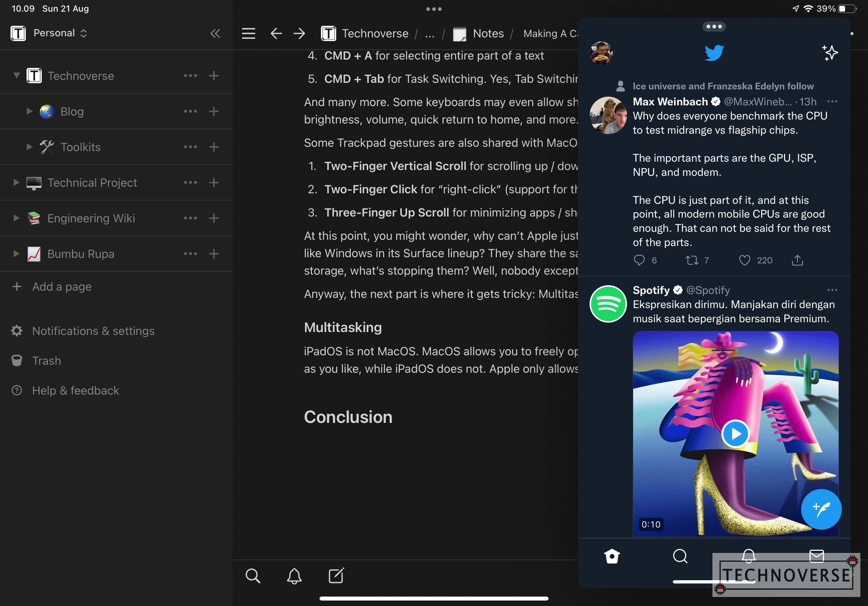Collapse the Technical Project sidebar entry
This screenshot has width=868, height=606.
[15, 182]
